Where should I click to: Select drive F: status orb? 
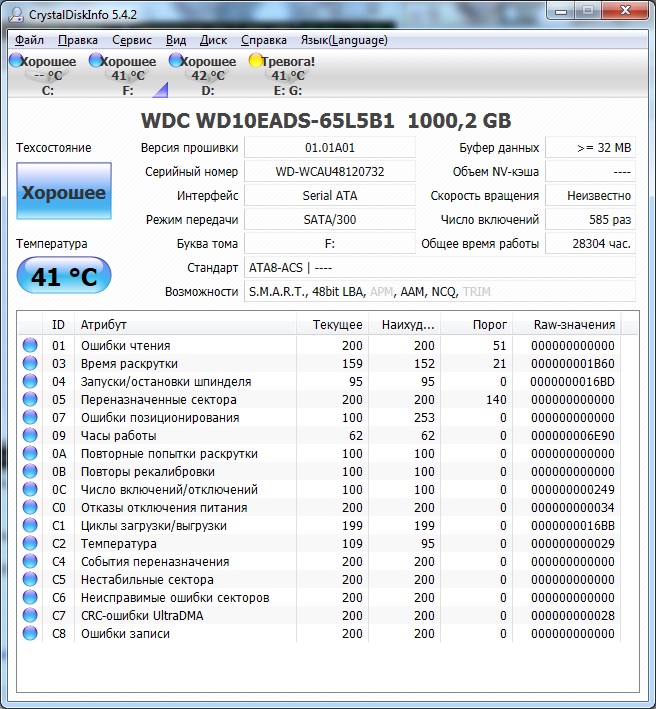96,61
